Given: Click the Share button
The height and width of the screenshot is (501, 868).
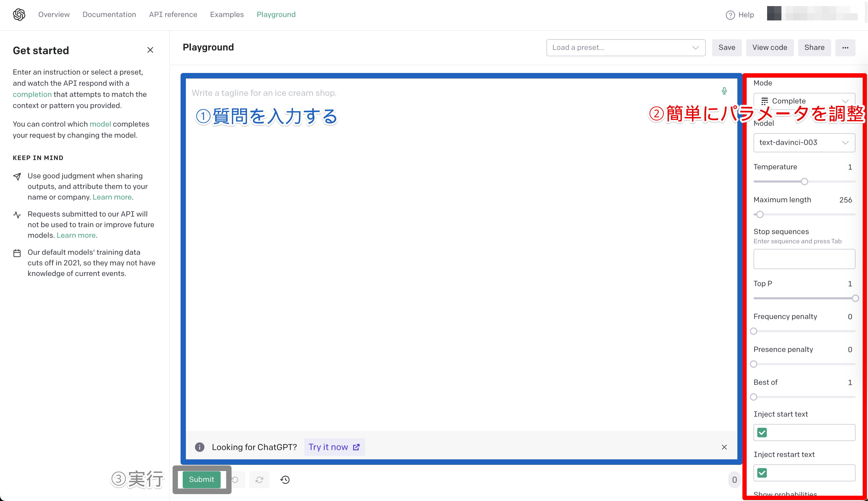Looking at the screenshot, I should tap(814, 48).
